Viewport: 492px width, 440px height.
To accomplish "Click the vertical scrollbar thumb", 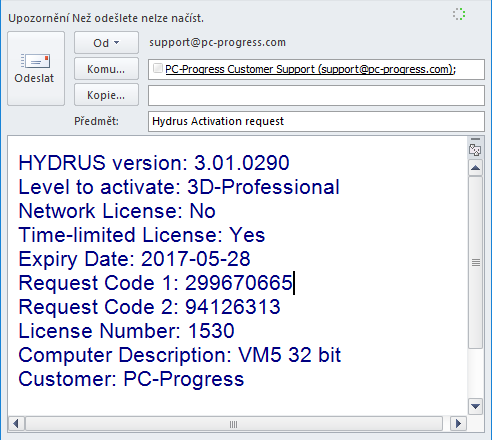I will pyautogui.click(x=475, y=263).
